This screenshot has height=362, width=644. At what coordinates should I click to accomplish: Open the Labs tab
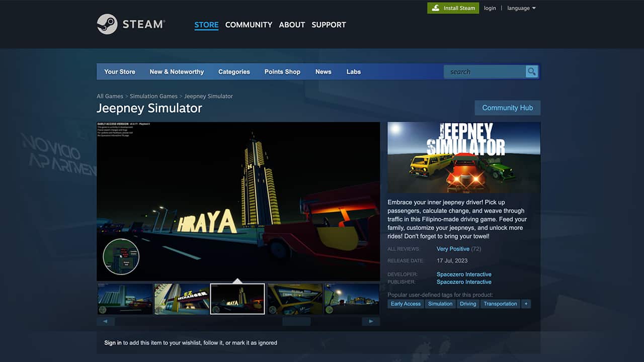tap(354, 72)
